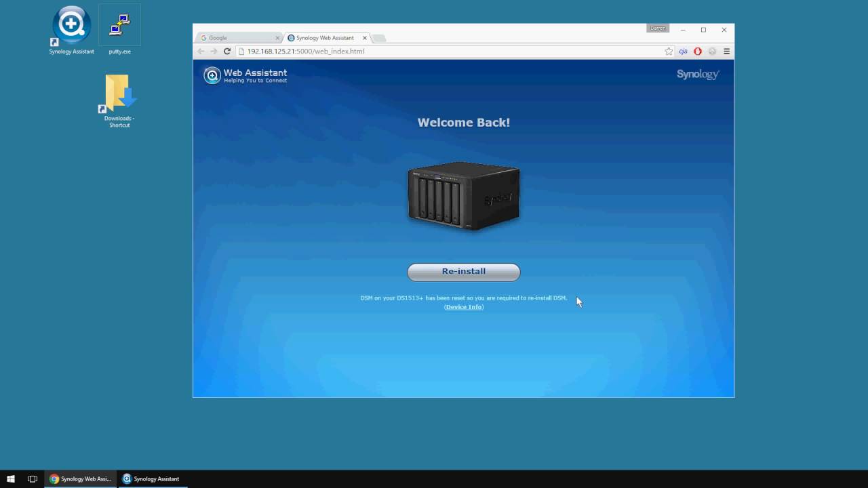
Task: Switch to the Google tab
Action: pyautogui.click(x=237, y=38)
